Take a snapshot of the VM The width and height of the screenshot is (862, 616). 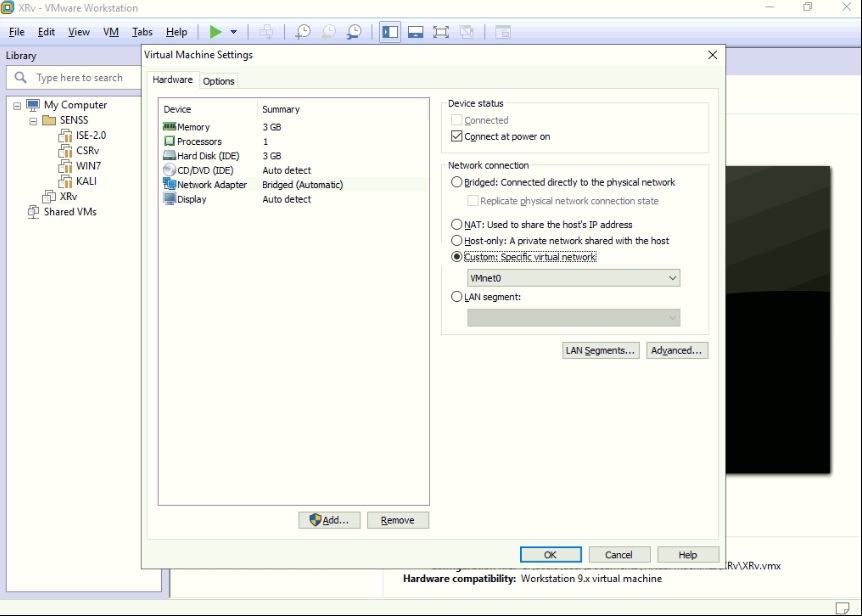coord(302,31)
